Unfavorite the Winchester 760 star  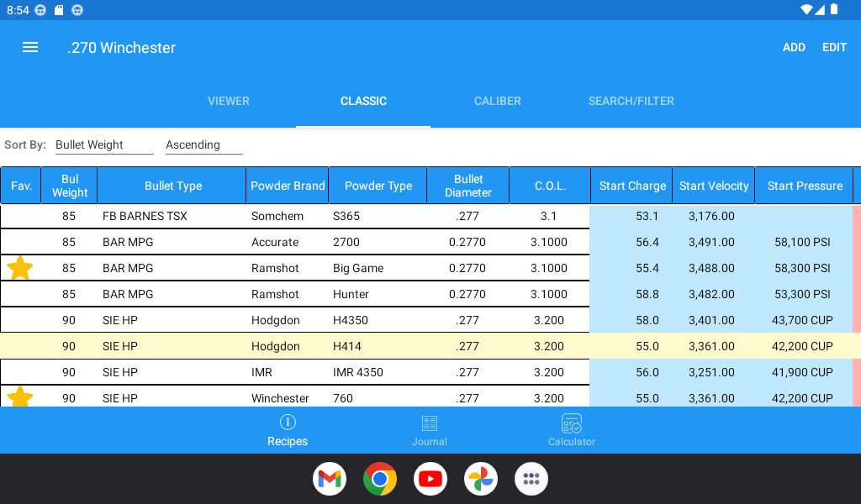coord(20,396)
